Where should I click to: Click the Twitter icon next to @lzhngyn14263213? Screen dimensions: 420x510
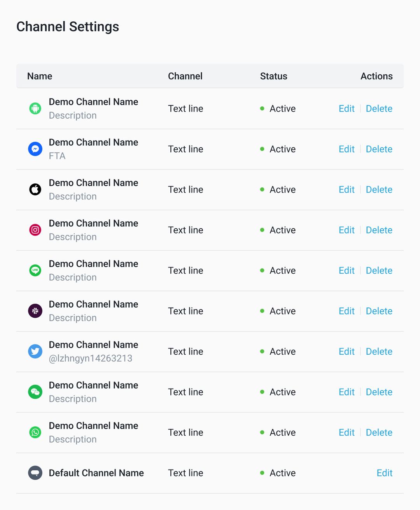pos(35,351)
